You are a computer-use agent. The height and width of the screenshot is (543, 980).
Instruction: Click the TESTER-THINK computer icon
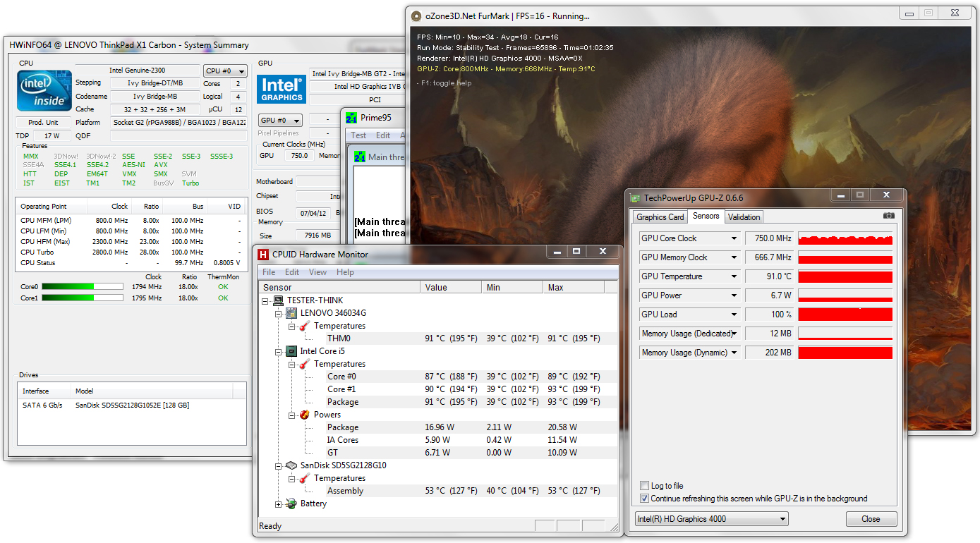tap(279, 300)
